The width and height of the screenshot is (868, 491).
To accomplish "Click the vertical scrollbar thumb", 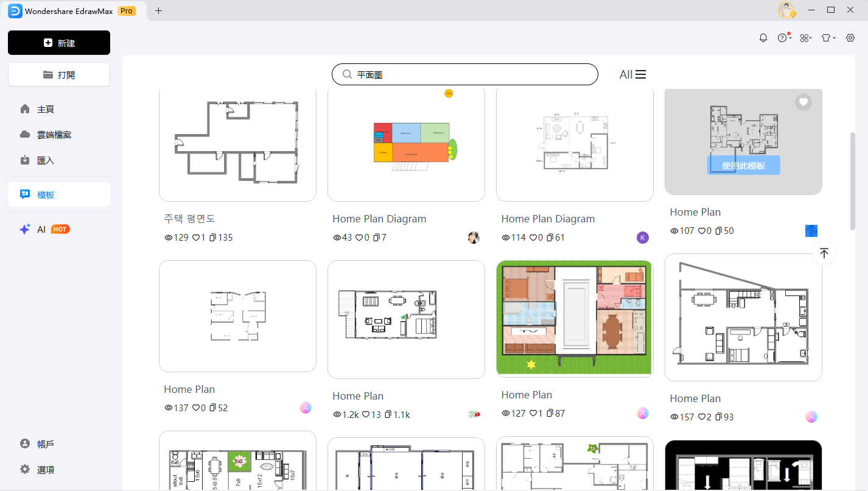I will point(853,181).
